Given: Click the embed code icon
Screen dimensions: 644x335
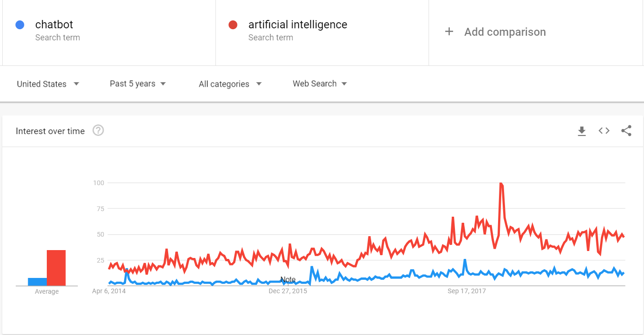Looking at the screenshot, I should 604,131.
